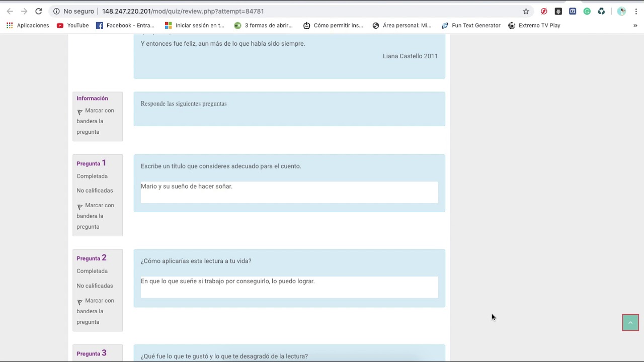Open the Chrome profile avatar

pos(621,11)
